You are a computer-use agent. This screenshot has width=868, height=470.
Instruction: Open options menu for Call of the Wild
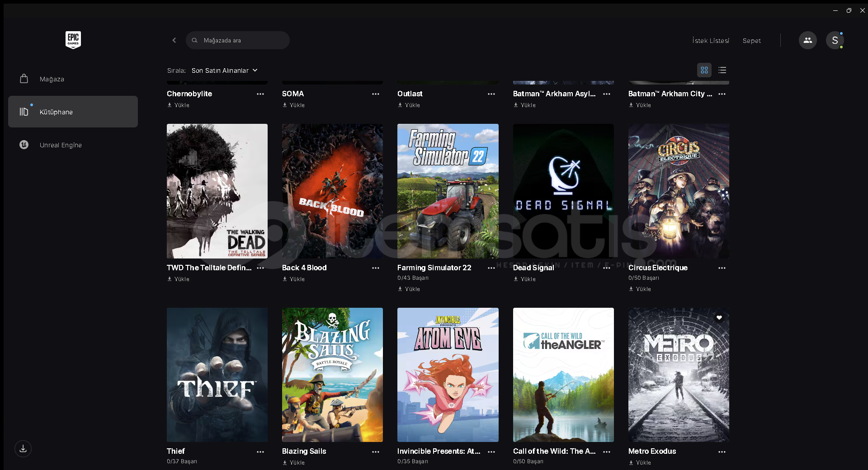point(607,452)
